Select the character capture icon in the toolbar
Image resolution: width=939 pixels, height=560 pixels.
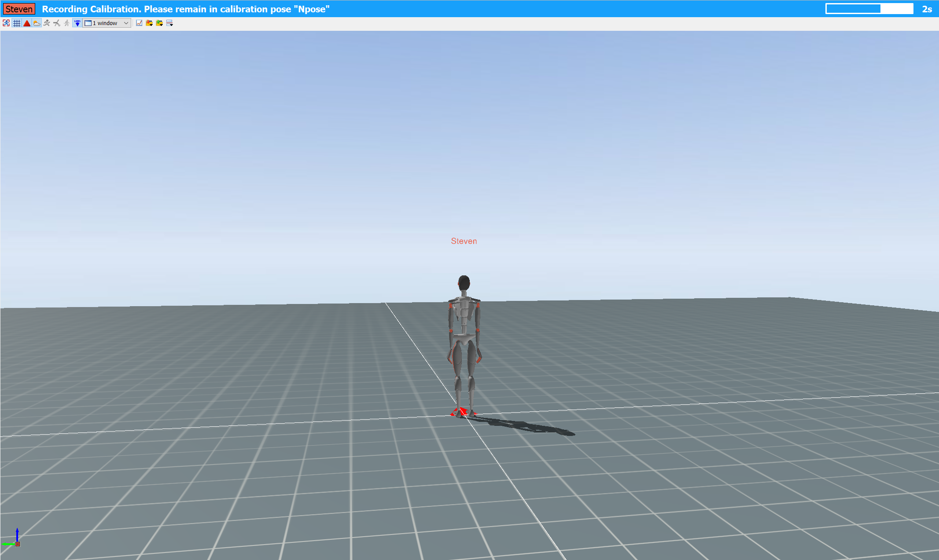6,23
